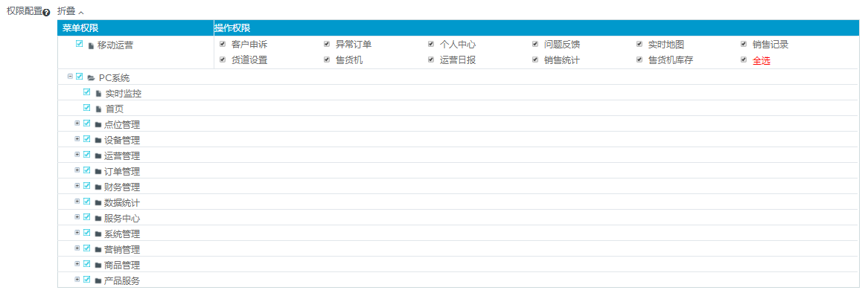The width and height of the screenshot is (868, 296).
Task: Click the folder icon for 系统管理
Action: [x=98, y=234]
